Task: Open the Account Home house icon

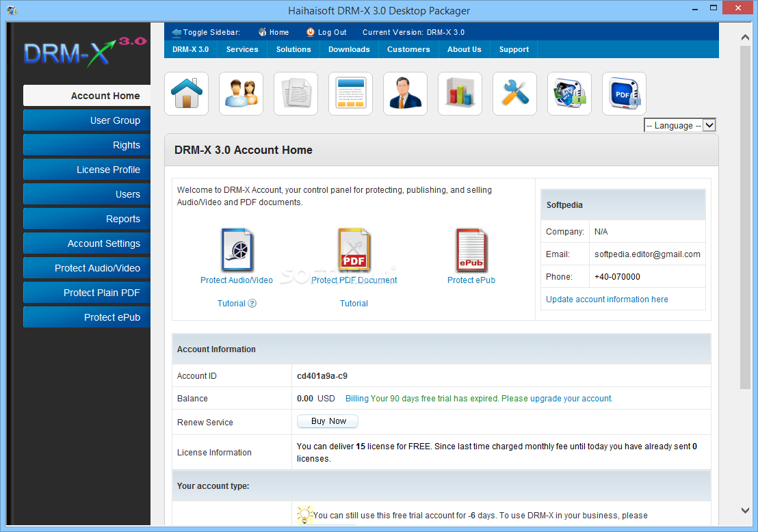Action: coord(187,94)
